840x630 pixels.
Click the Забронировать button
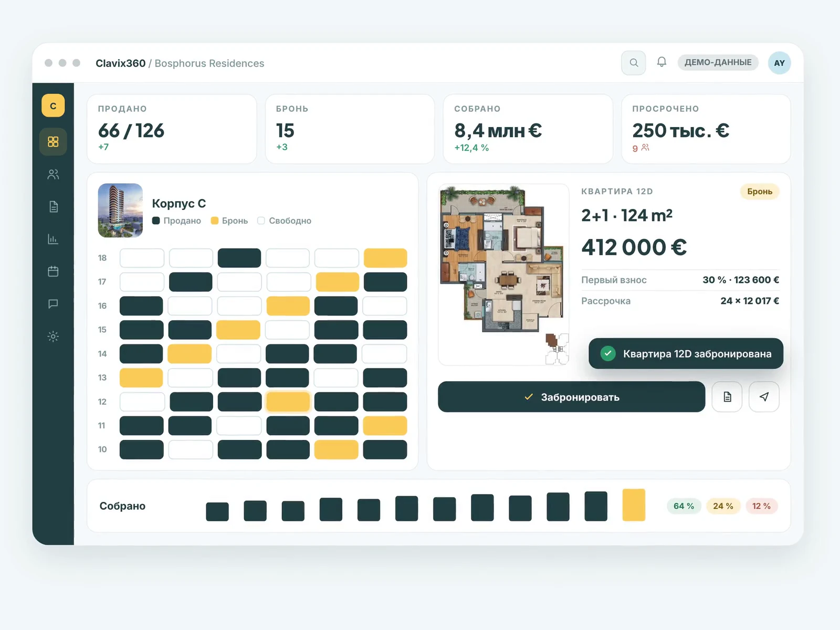[571, 397]
